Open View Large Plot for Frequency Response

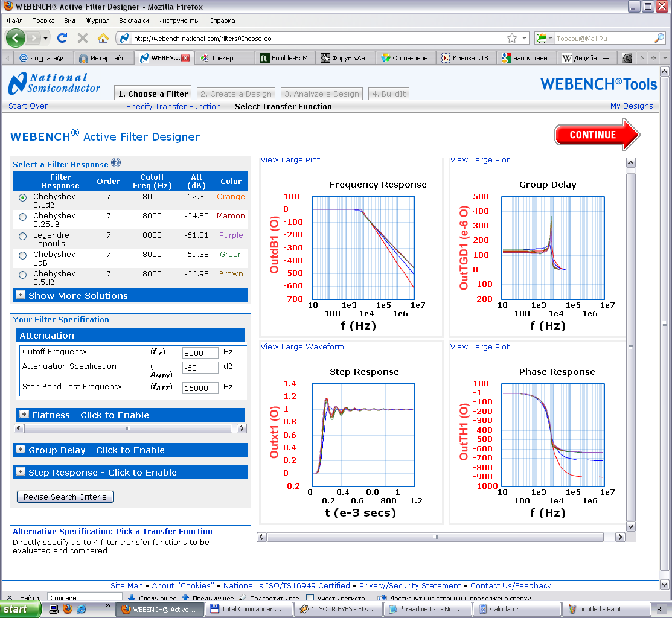point(290,160)
